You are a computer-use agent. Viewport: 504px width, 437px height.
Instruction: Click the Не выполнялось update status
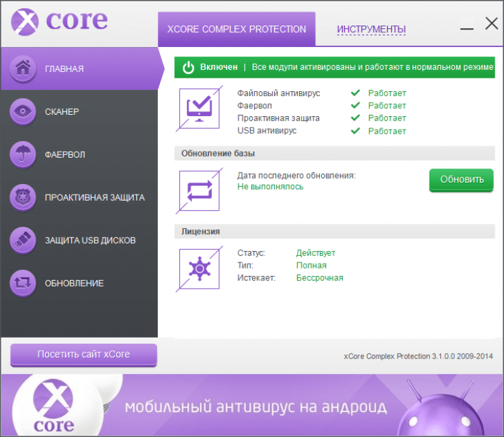270,187
